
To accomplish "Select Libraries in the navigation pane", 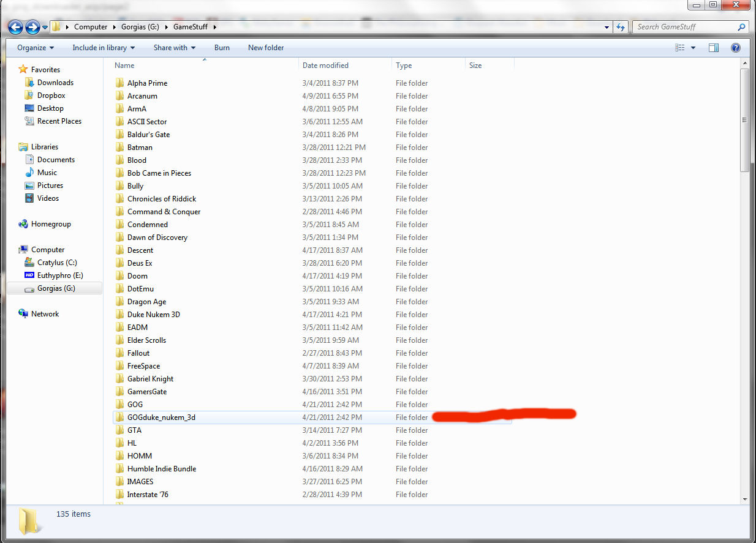I will coord(45,147).
